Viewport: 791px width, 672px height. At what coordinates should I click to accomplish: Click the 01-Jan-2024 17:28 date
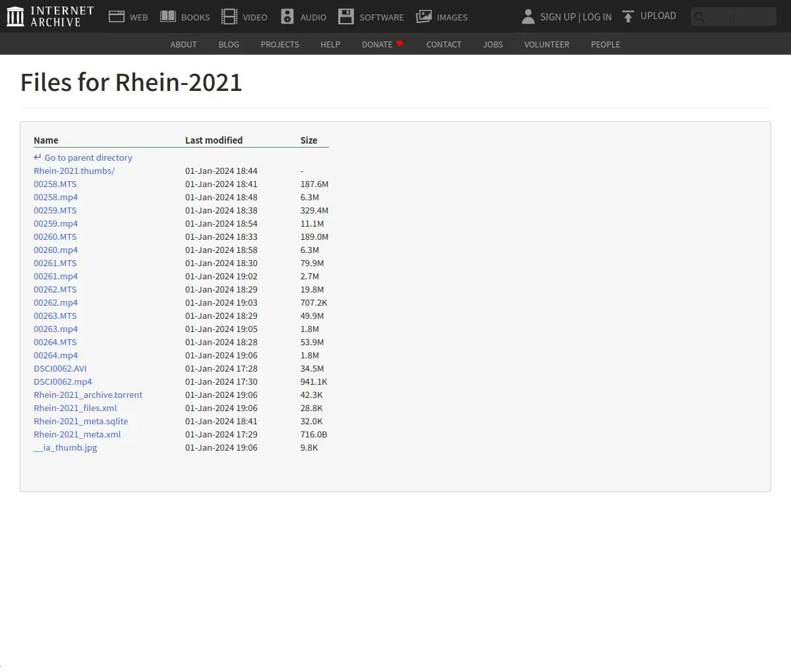(221, 368)
